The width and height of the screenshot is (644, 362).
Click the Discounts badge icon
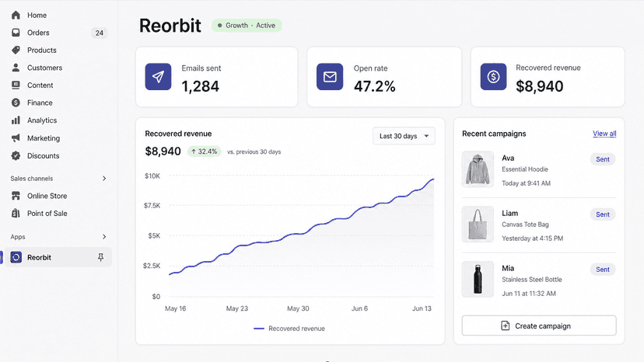(x=16, y=155)
